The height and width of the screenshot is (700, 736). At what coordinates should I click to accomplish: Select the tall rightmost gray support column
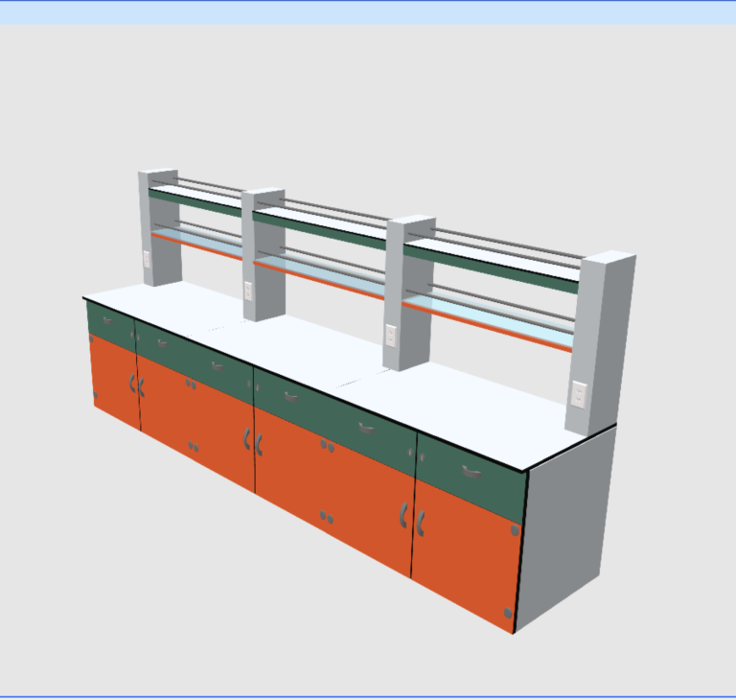(x=601, y=343)
